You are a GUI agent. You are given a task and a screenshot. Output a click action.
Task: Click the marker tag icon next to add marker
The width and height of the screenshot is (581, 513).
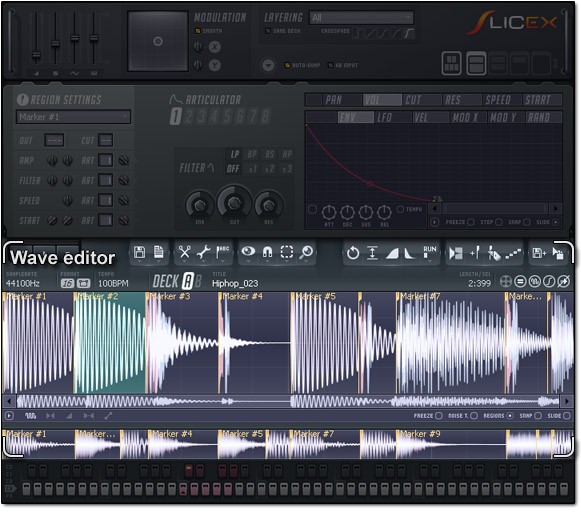(x=494, y=253)
